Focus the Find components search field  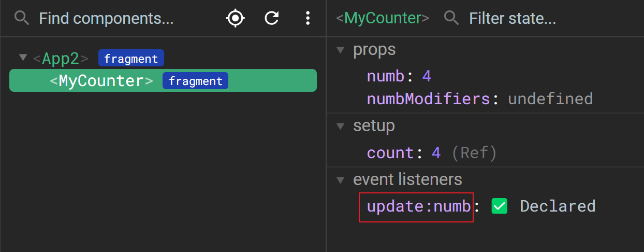tap(106, 19)
